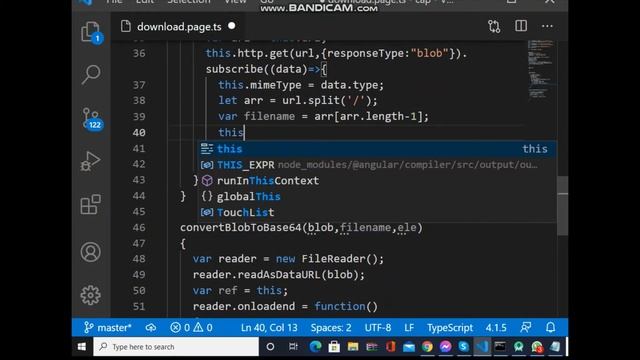
Task: Open the Explorer view in activity bar
Action: (x=90, y=31)
